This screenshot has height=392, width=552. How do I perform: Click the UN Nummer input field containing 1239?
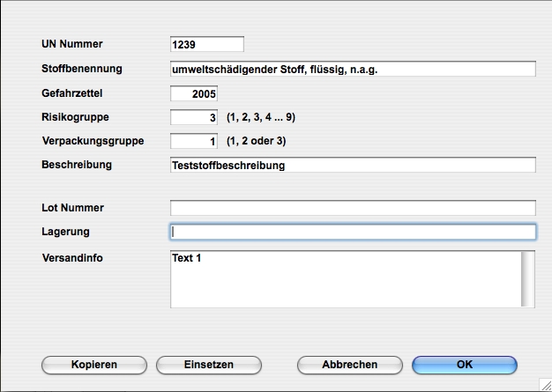point(206,44)
